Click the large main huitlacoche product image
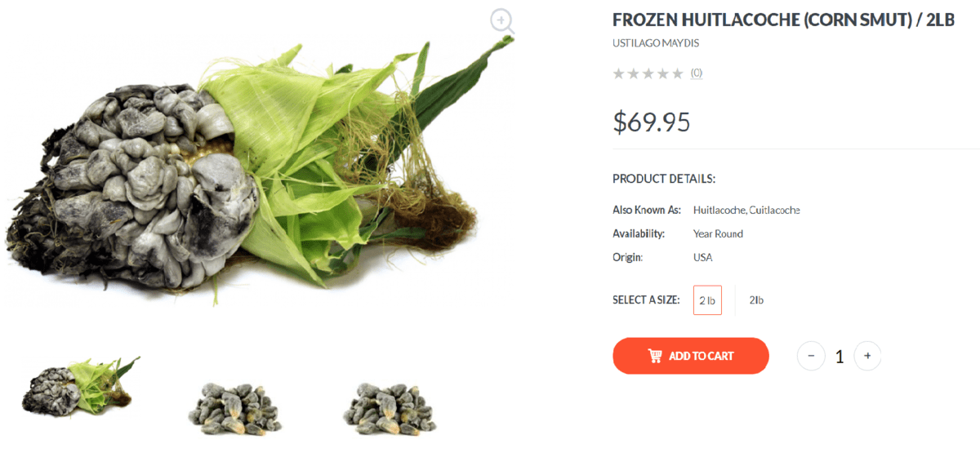The height and width of the screenshot is (466, 980). point(260,166)
